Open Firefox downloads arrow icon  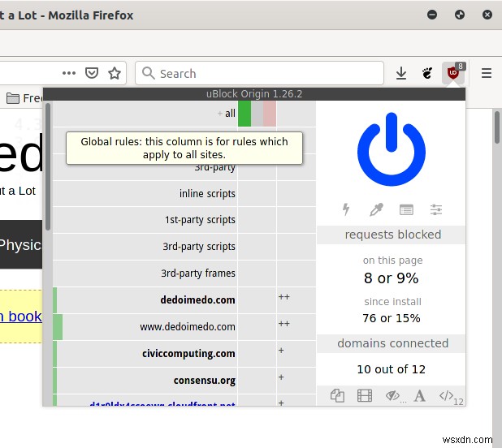[401, 73]
